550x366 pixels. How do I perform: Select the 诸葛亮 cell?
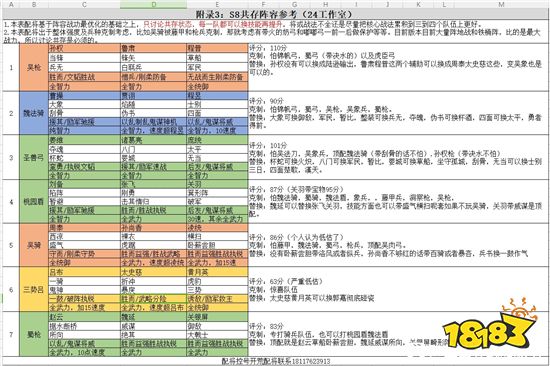tap(154, 140)
